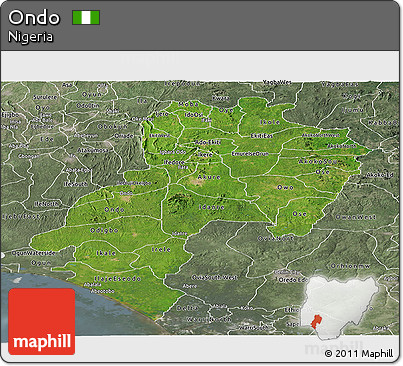Viewport: 403px width, 366px height.
Task: Click the Irele region label
Action: click(161, 249)
